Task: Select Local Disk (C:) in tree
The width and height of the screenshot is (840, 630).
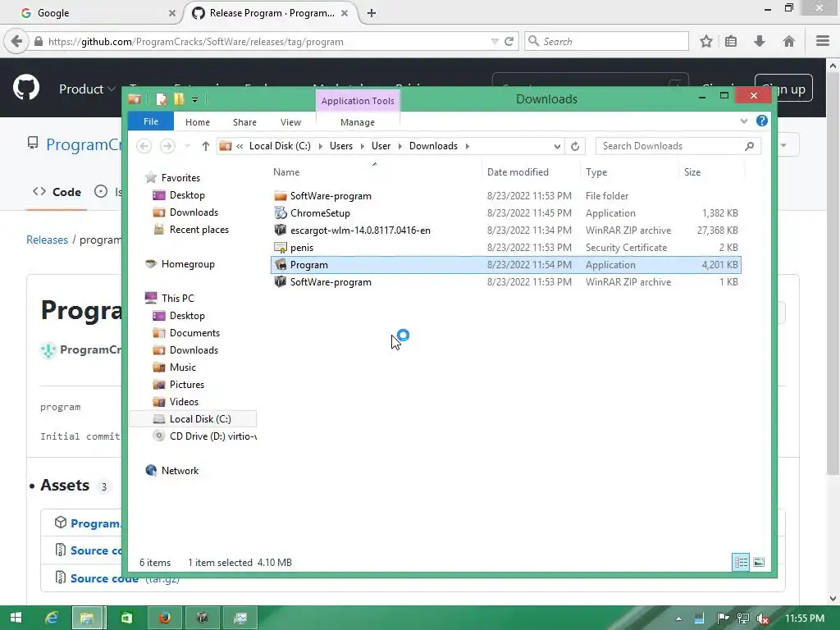Action: tap(194, 419)
